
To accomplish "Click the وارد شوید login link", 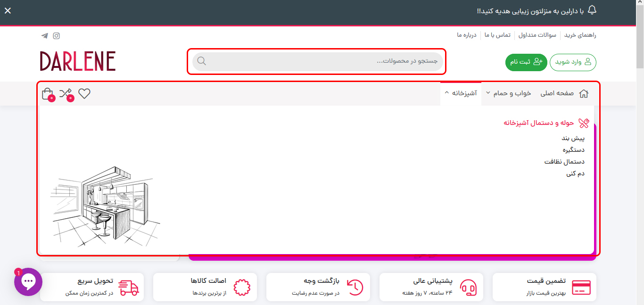I will click(573, 62).
